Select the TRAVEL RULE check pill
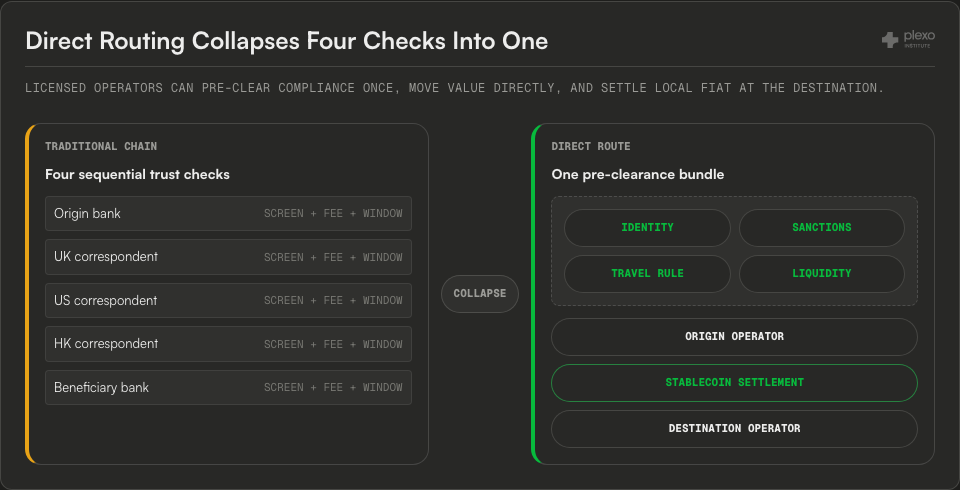 click(647, 274)
